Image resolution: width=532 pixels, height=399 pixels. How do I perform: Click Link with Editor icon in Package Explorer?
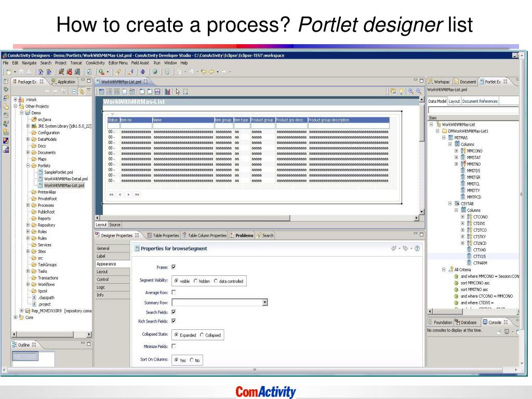click(81, 91)
